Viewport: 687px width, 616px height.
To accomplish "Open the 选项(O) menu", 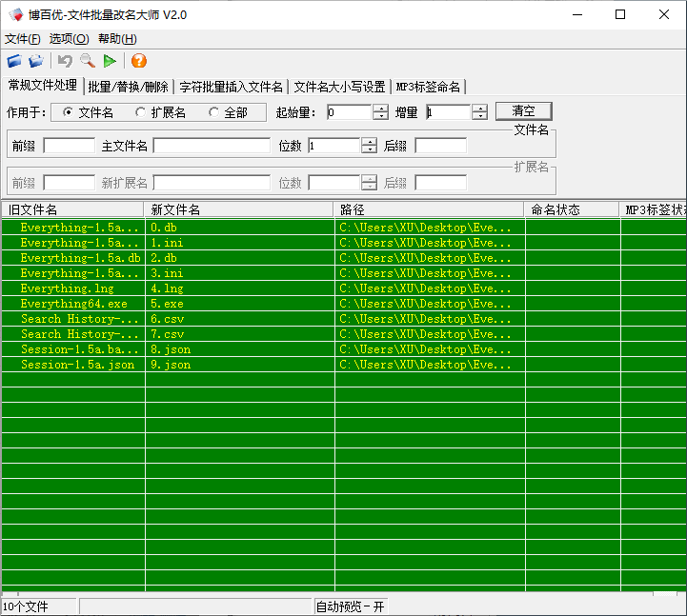I will [69, 39].
